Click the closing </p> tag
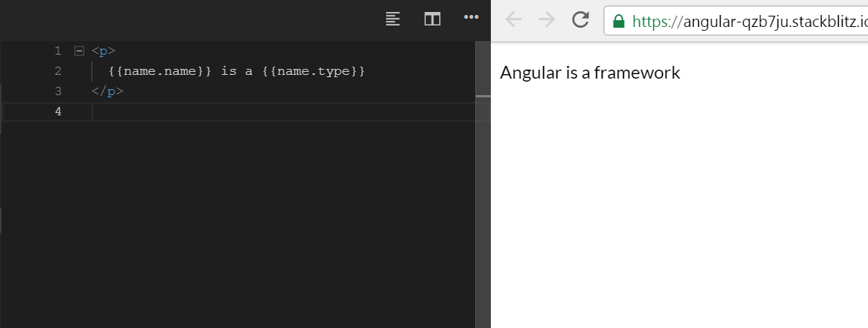The height and width of the screenshot is (328, 868). click(x=108, y=91)
